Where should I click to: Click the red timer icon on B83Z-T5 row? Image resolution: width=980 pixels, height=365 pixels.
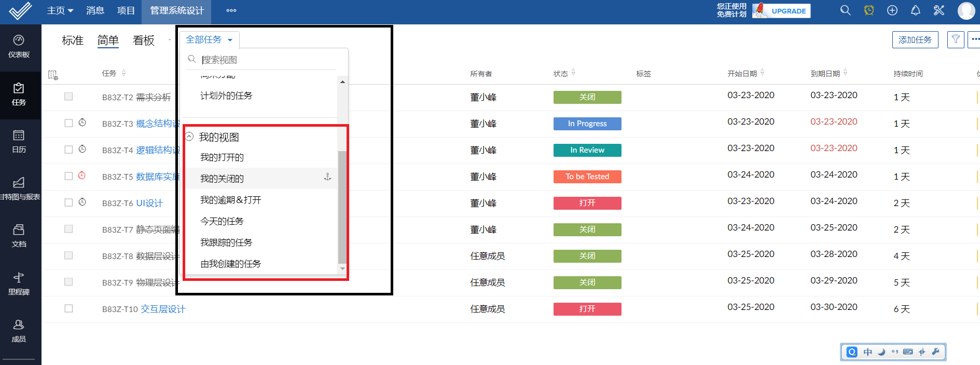click(x=82, y=175)
